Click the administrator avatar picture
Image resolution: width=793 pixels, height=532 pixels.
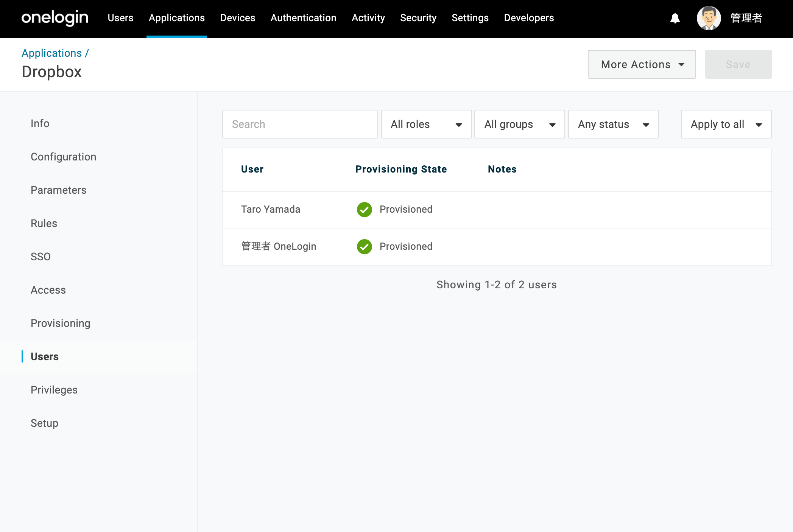[709, 18]
